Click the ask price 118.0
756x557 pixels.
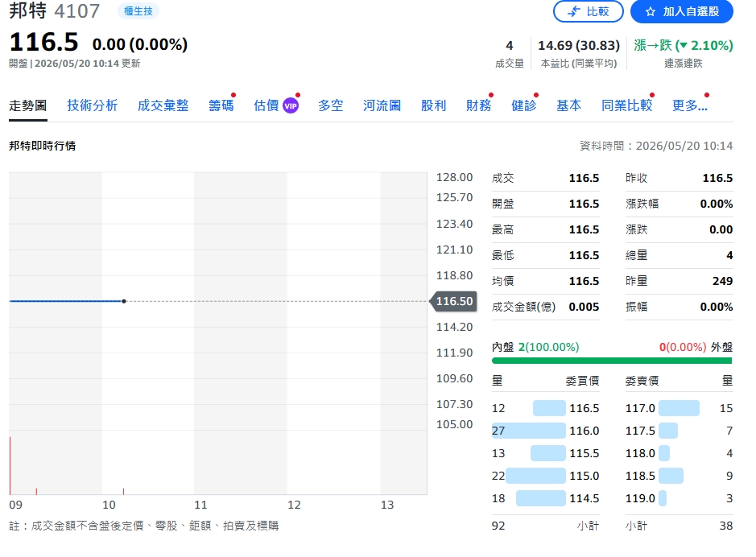640,453
